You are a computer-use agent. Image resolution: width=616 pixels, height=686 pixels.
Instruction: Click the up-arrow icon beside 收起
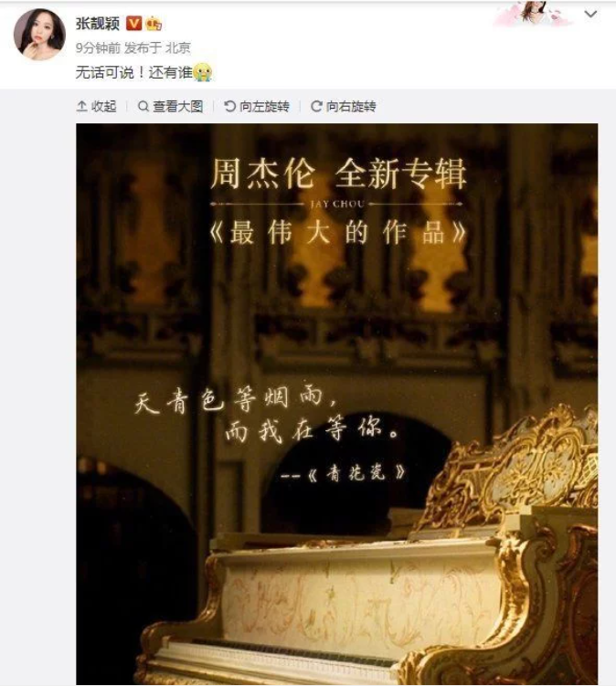click(82, 106)
